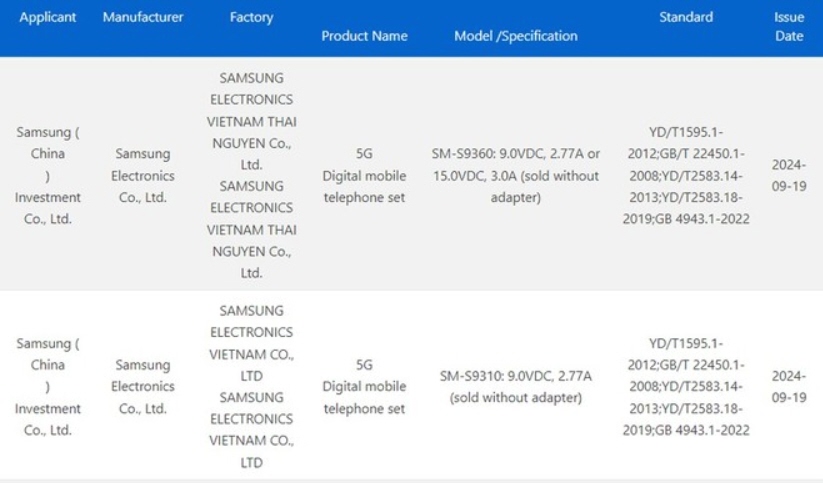
Task: Click the Standard column header
Action: click(x=686, y=17)
